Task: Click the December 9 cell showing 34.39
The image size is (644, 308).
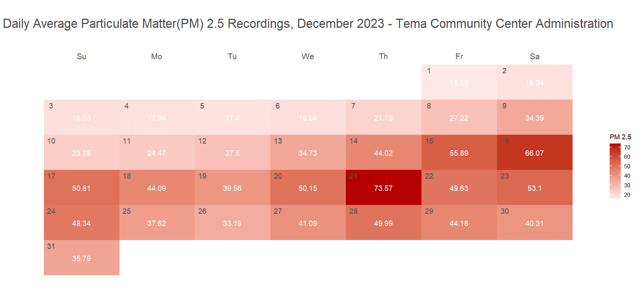Action: (x=534, y=117)
